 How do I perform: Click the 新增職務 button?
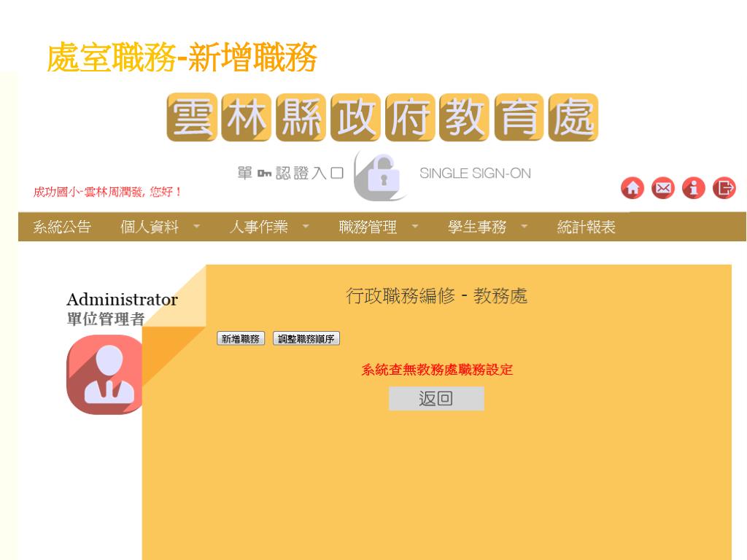click(x=241, y=338)
